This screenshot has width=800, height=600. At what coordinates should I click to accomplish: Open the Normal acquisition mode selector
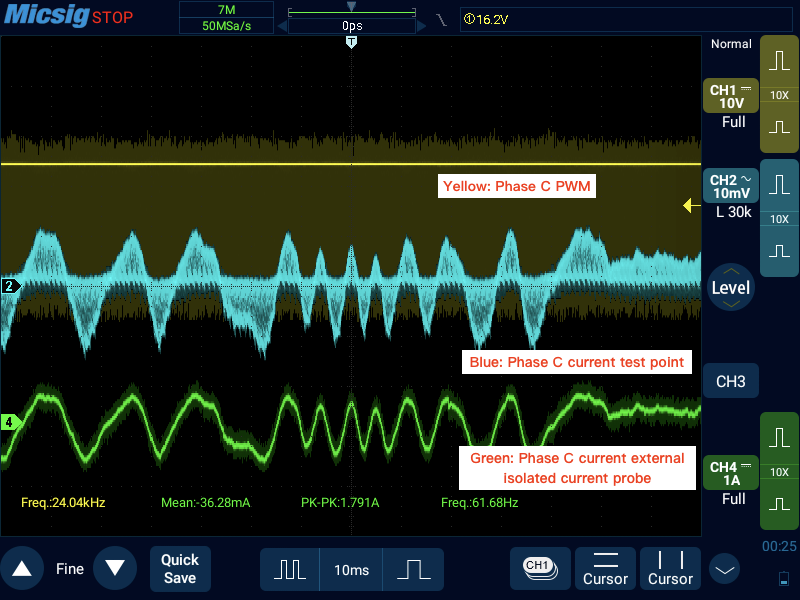[x=730, y=44]
